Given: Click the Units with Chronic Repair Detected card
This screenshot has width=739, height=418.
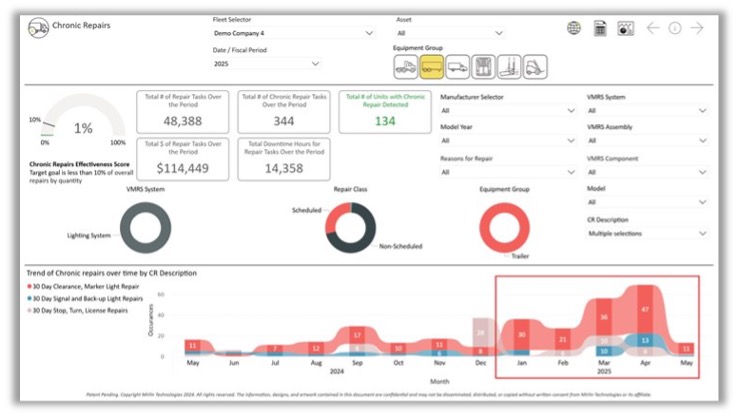Looking at the screenshot, I should pos(385,111).
